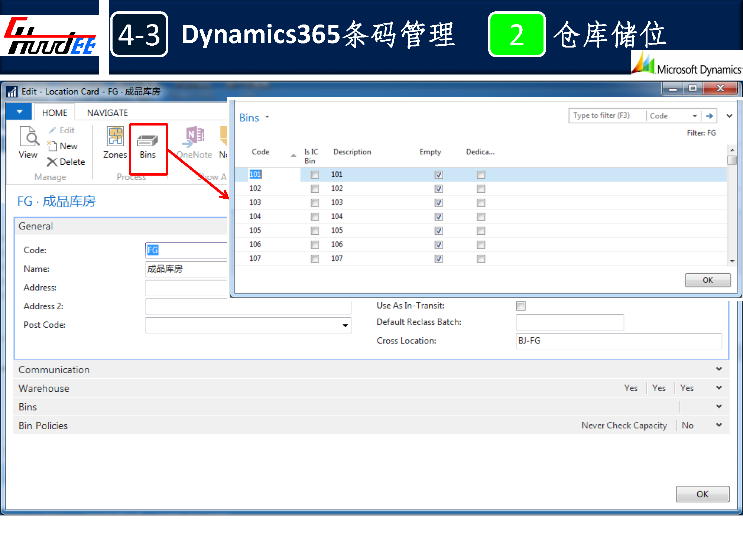743x560 pixels.
Task: Click the Edit pencil icon
Action: (52, 130)
